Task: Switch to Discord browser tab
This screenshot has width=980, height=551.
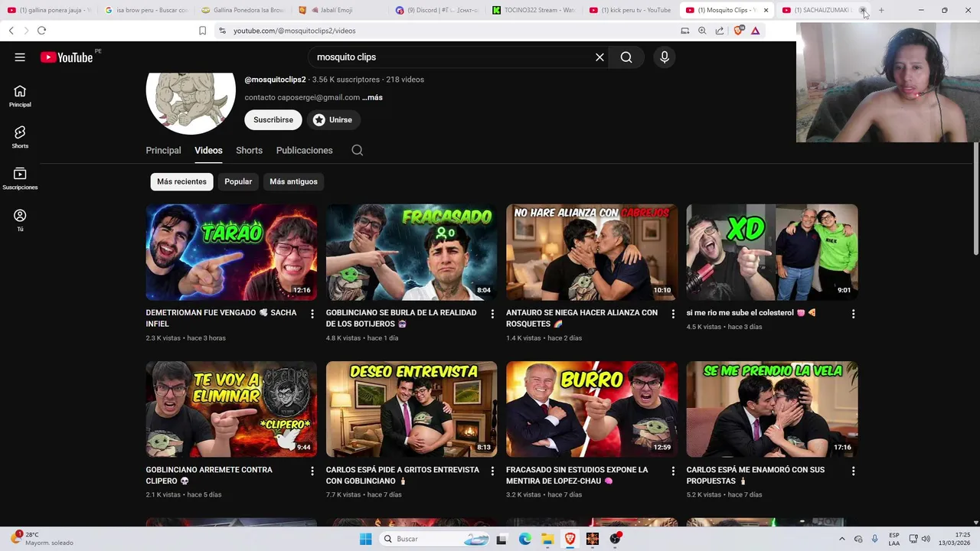Action: [438, 10]
